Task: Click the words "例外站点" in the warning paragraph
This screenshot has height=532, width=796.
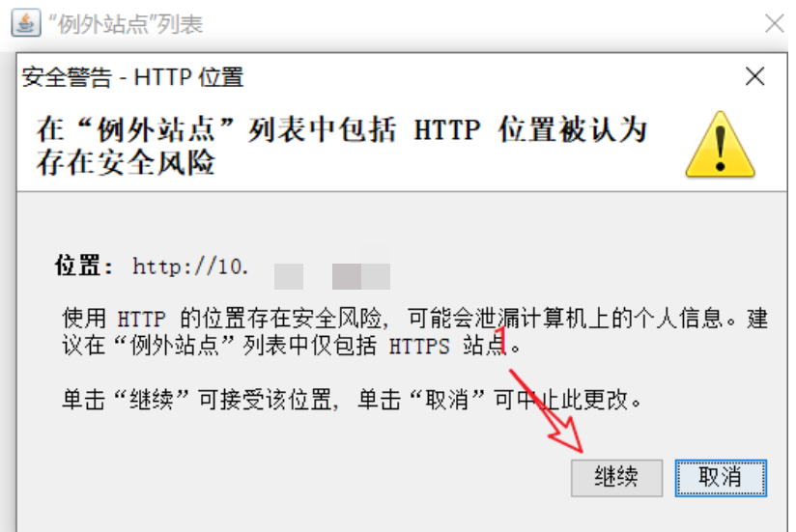Action: pos(174,347)
